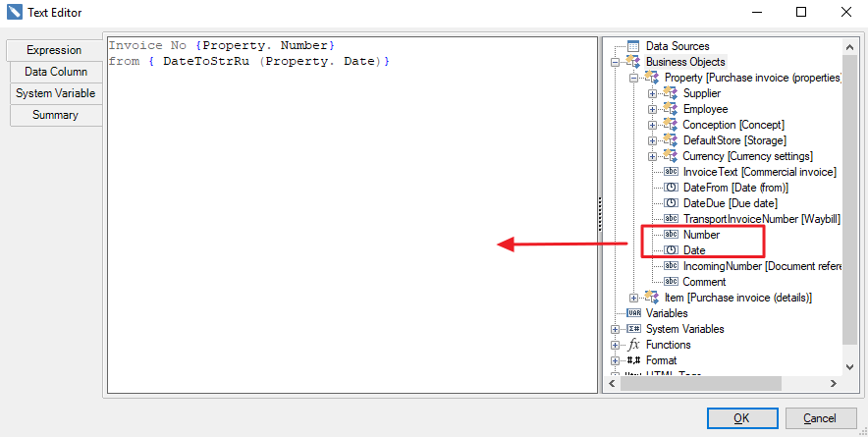Click the Supplier business object icon
The image size is (868, 437).
(x=671, y=93)
